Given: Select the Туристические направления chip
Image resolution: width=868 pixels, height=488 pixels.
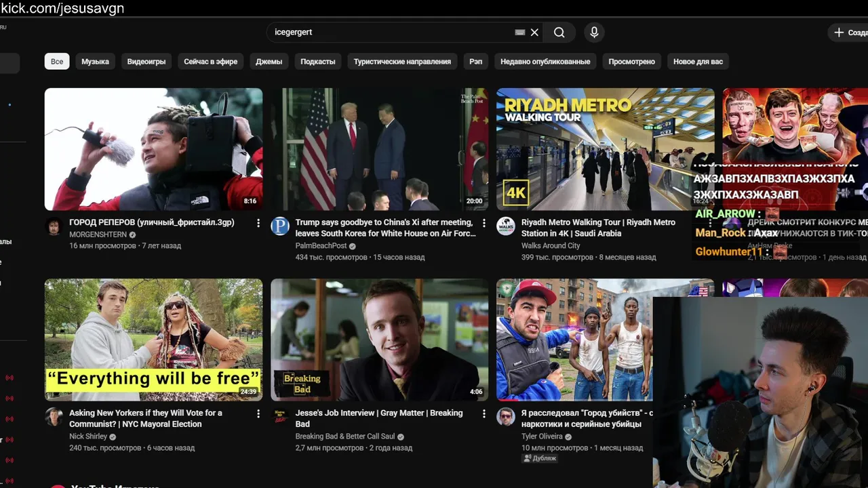Looking at the screenshot, I should coord(402,61).
